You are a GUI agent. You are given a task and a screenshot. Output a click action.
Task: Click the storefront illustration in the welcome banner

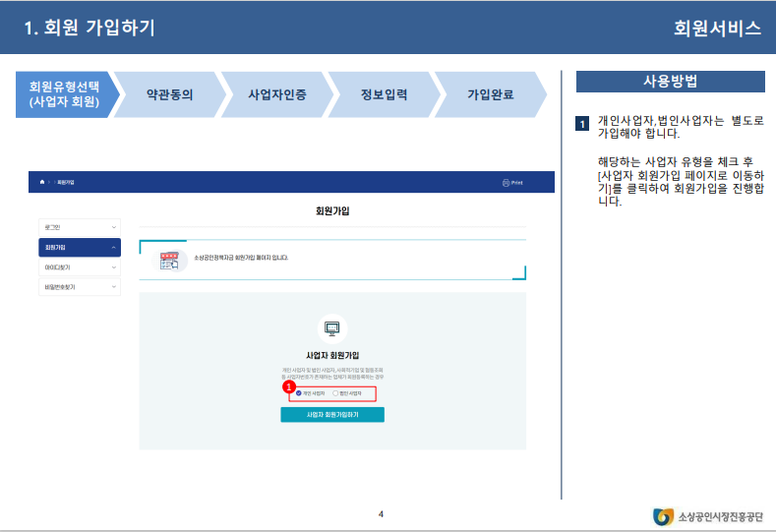pos(169,261)
